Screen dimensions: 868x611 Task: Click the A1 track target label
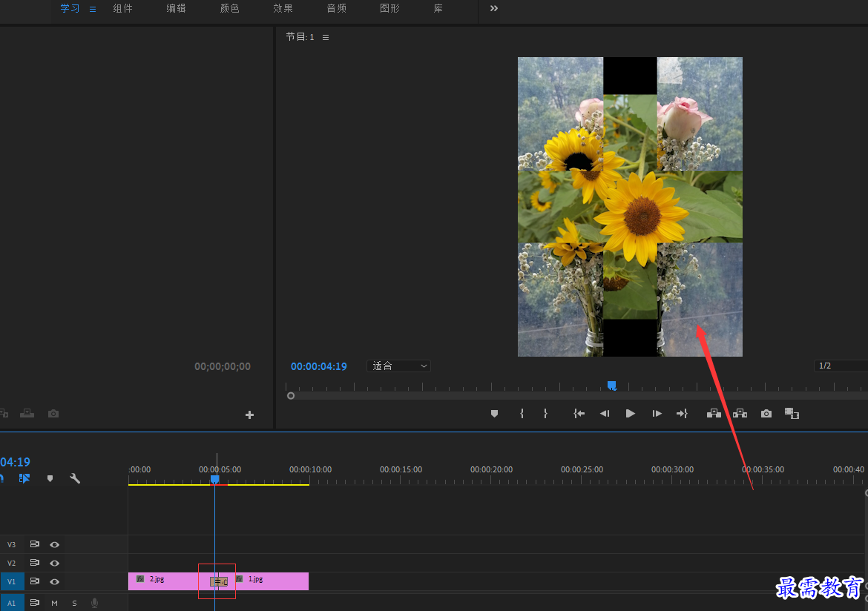(12, 604)
